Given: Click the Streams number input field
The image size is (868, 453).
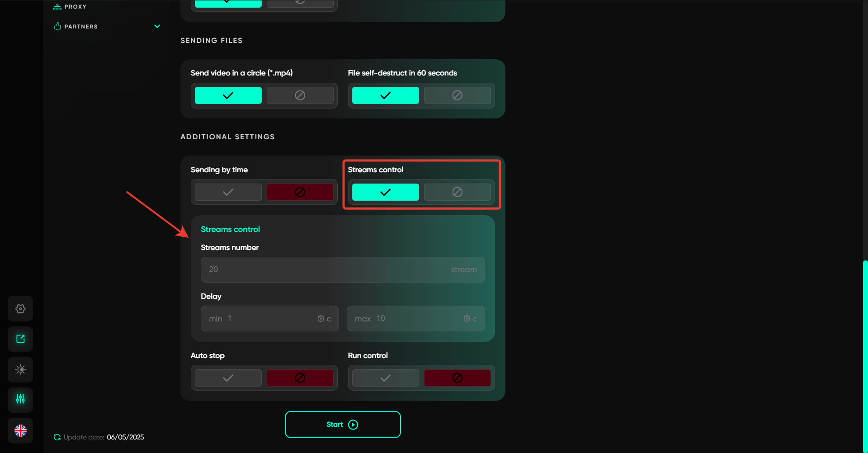Looking at the screenshot, I should click(325, 270).
